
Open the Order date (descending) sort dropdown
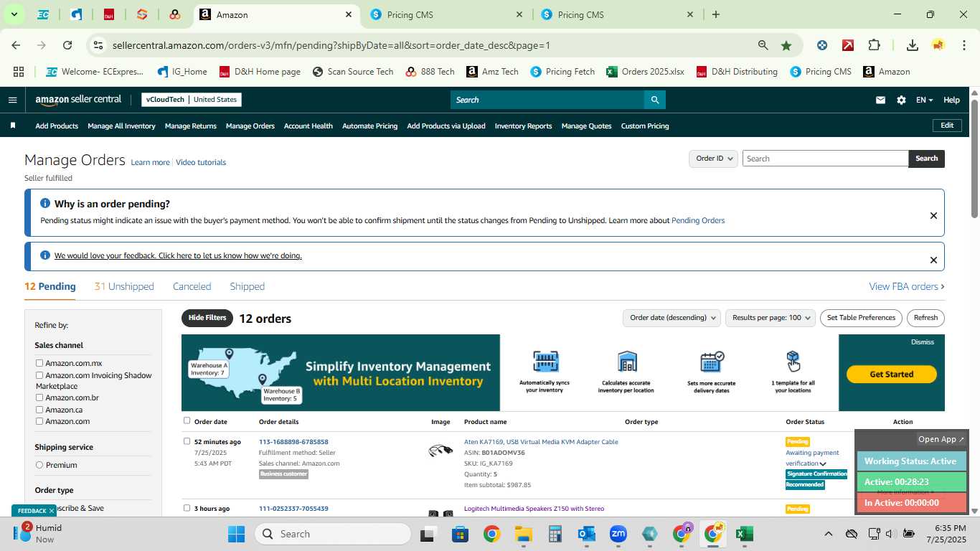pos(672,318)
